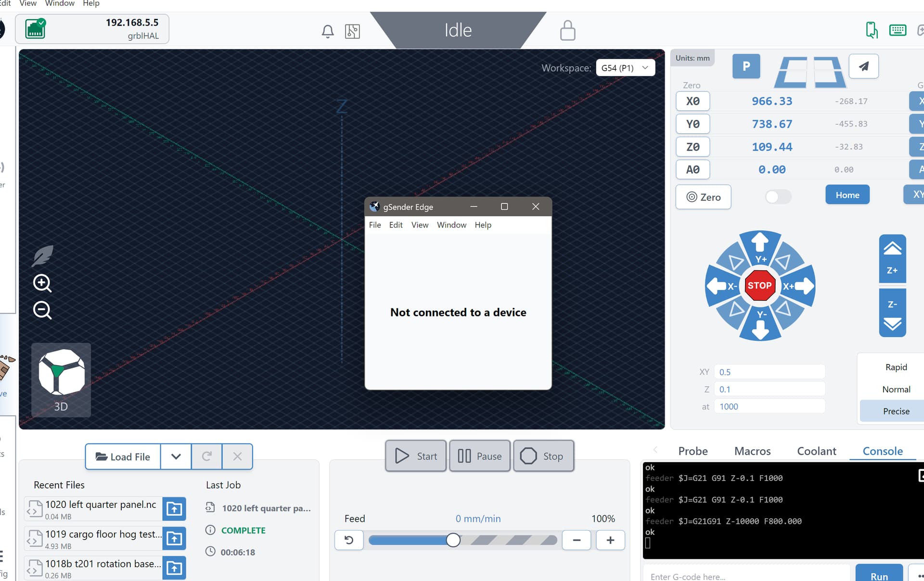Click the Home button

coord(847,195)
